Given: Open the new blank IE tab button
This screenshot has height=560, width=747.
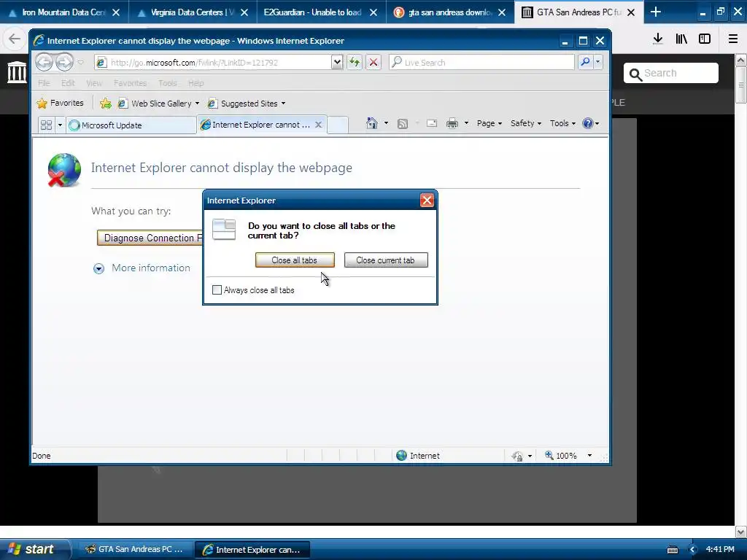Looking at the screenshot, I should [338, 125].
